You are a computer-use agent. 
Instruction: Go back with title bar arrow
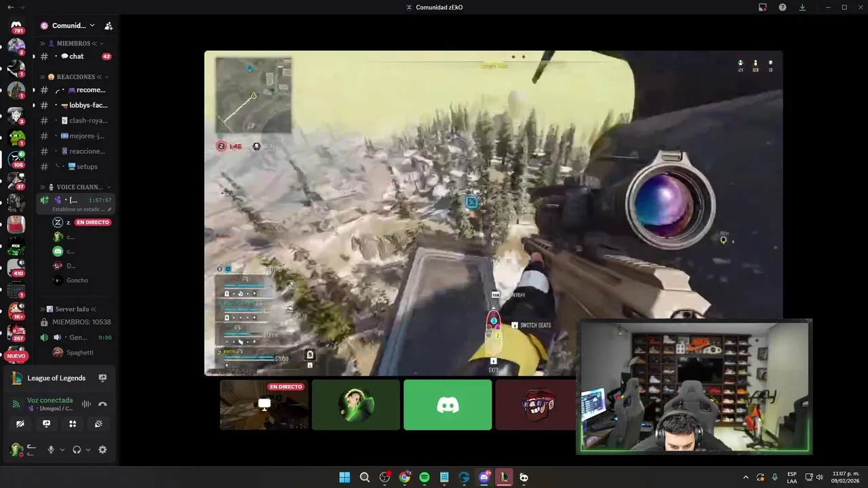pos(10,7)
